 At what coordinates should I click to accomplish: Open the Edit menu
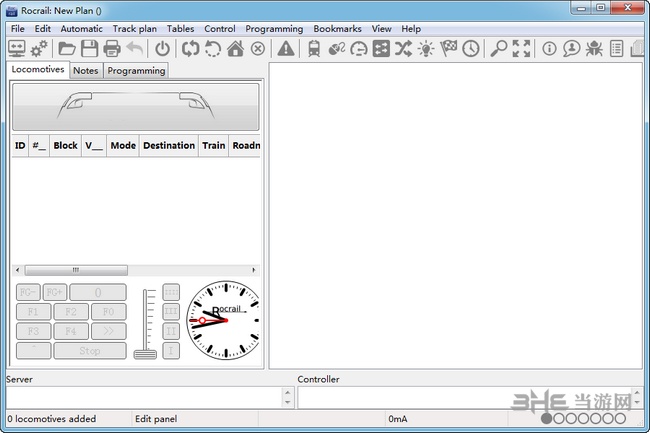pyautogui.click(x=42, y=29)
